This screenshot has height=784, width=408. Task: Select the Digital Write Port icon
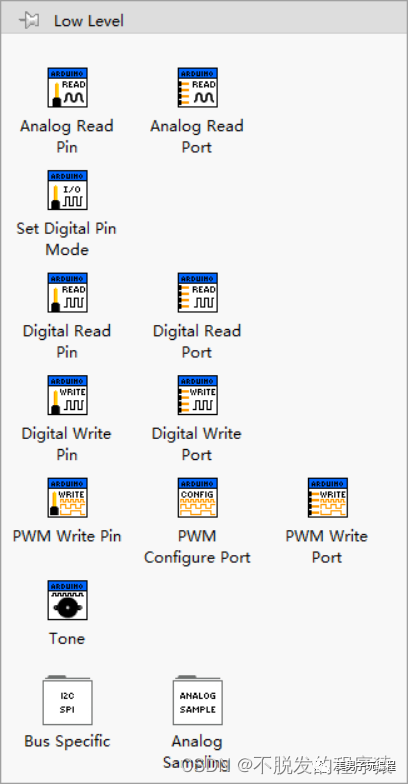(x=198, y=395)
